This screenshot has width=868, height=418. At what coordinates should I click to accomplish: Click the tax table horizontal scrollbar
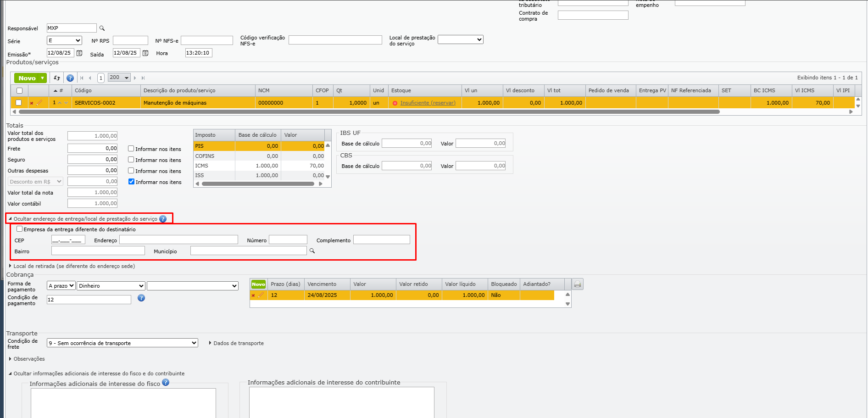(258, 184)
